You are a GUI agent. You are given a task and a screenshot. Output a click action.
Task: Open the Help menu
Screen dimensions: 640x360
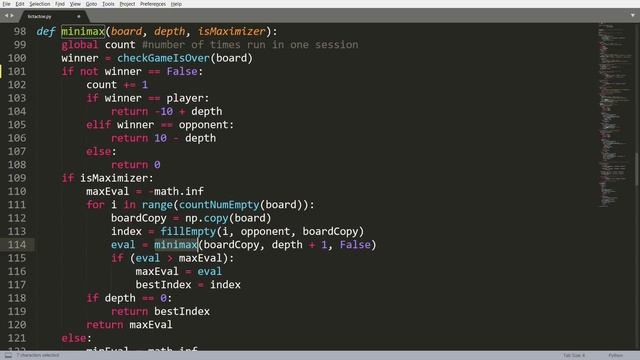[x=176, y=4]
